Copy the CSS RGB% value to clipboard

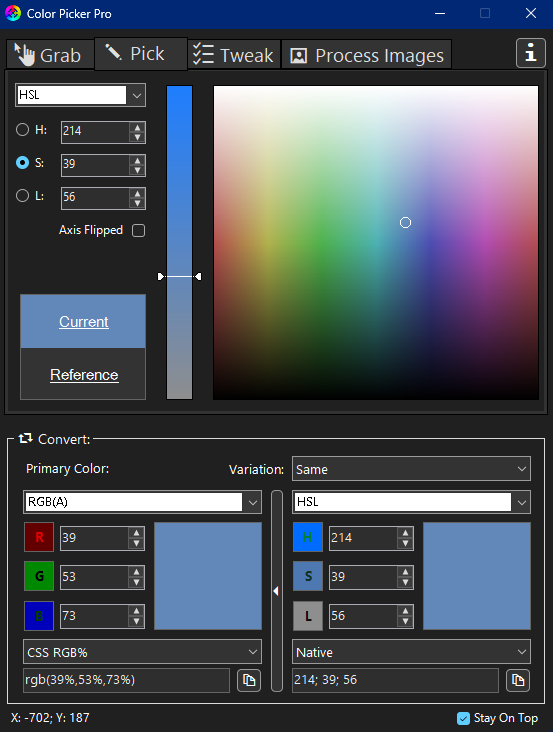(249, 680)
